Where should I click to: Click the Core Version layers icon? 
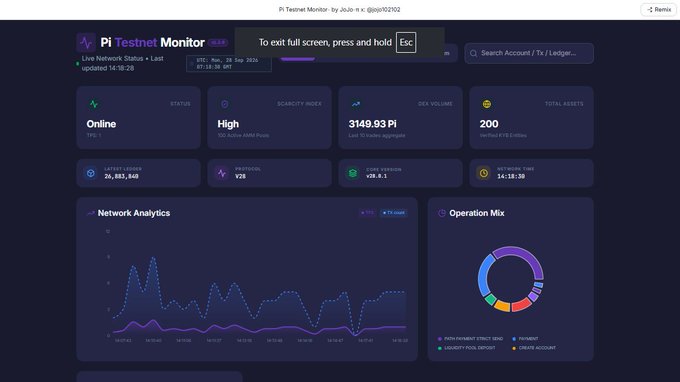pos(353,173)
